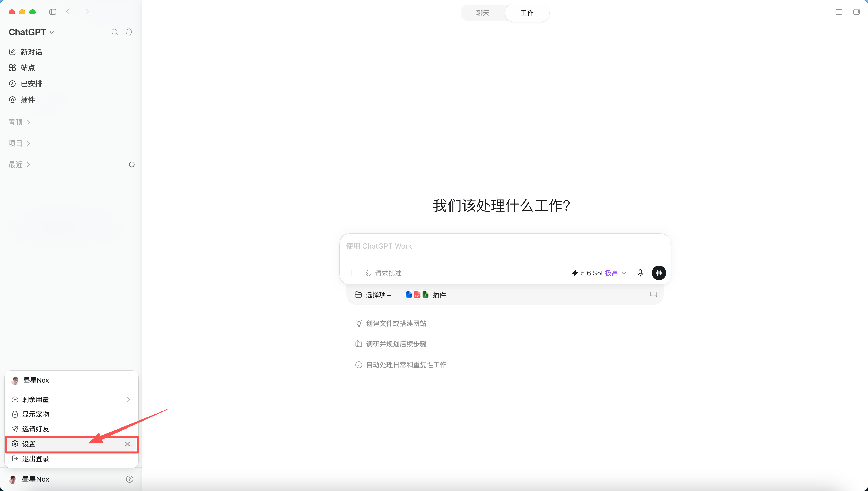Click the loading spinner beside 最近
Screen dimensions: 868x491
[131, 164]
